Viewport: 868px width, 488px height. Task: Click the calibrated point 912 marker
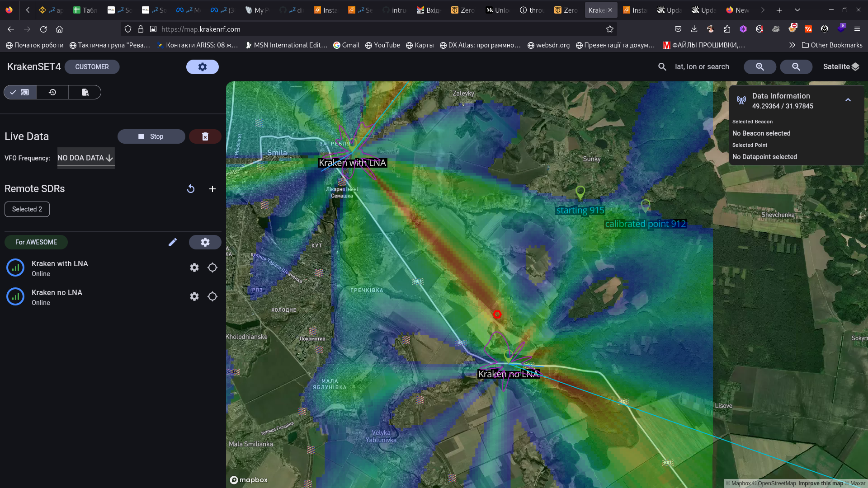(646, 206)
